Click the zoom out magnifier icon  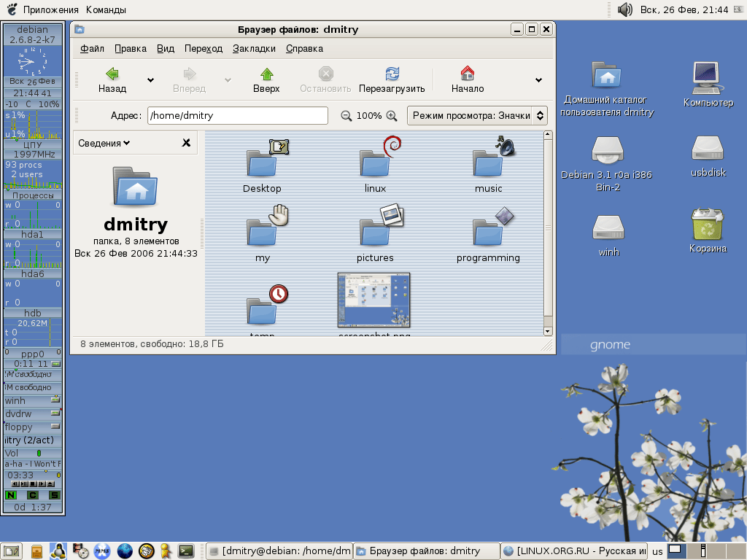tap(347, 116)
